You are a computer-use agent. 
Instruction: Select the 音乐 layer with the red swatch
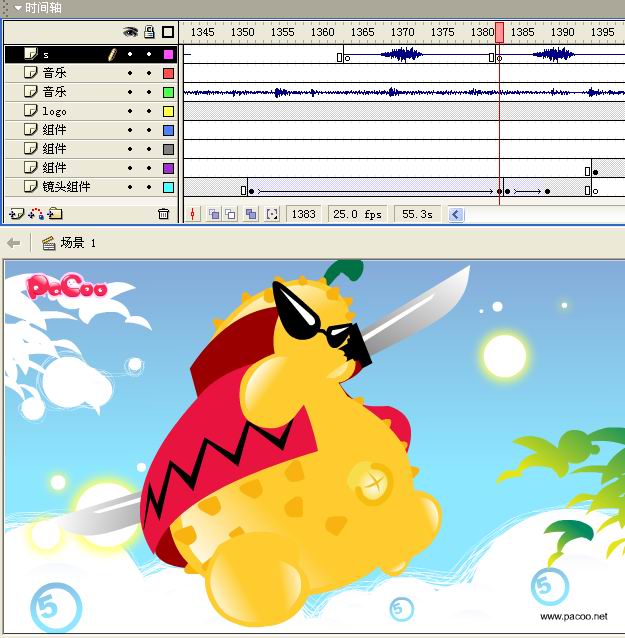(90, 73)
